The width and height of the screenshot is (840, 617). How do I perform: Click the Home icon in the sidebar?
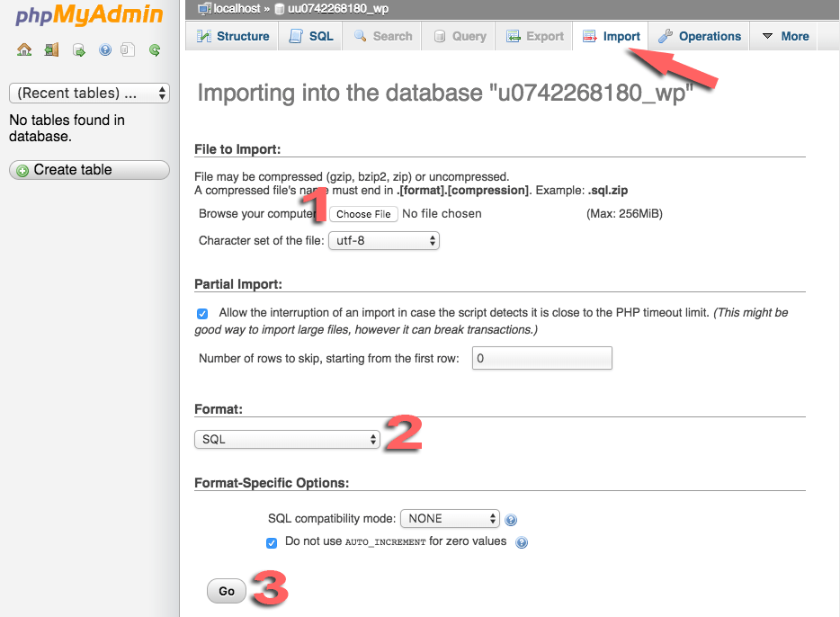coord(24,50)
